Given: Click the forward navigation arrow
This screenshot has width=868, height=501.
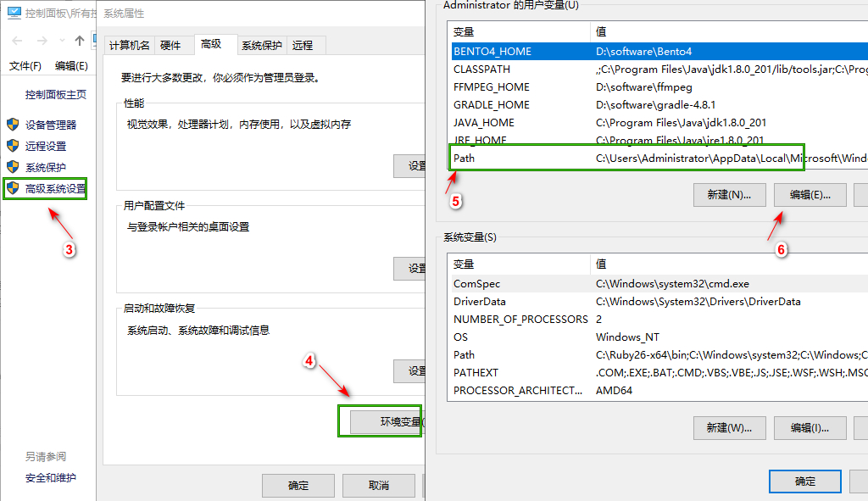Looking at the screenshot, I should (42, 41).
